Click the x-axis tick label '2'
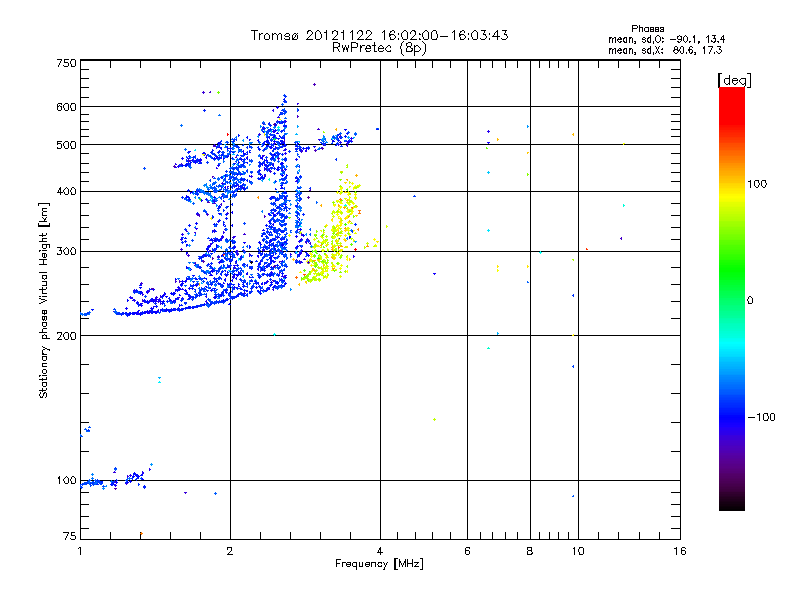The width and height of the screenshot is (800, 600). click(230, 551)
